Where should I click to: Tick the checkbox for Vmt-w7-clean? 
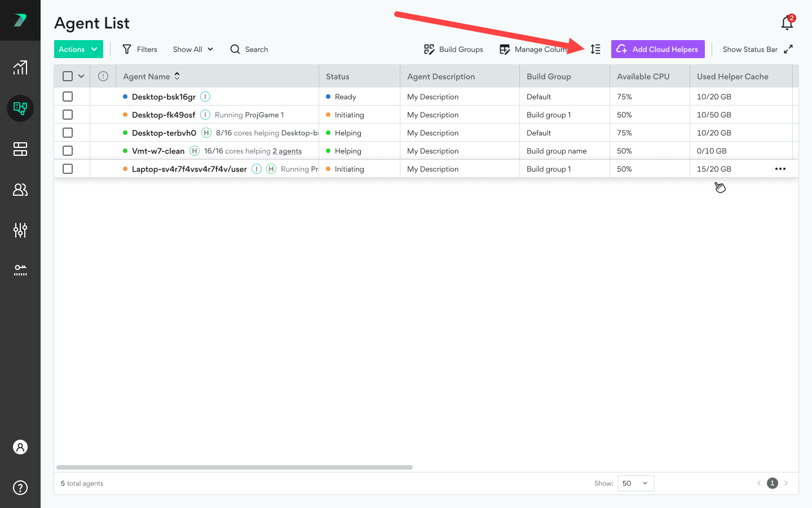68,151
